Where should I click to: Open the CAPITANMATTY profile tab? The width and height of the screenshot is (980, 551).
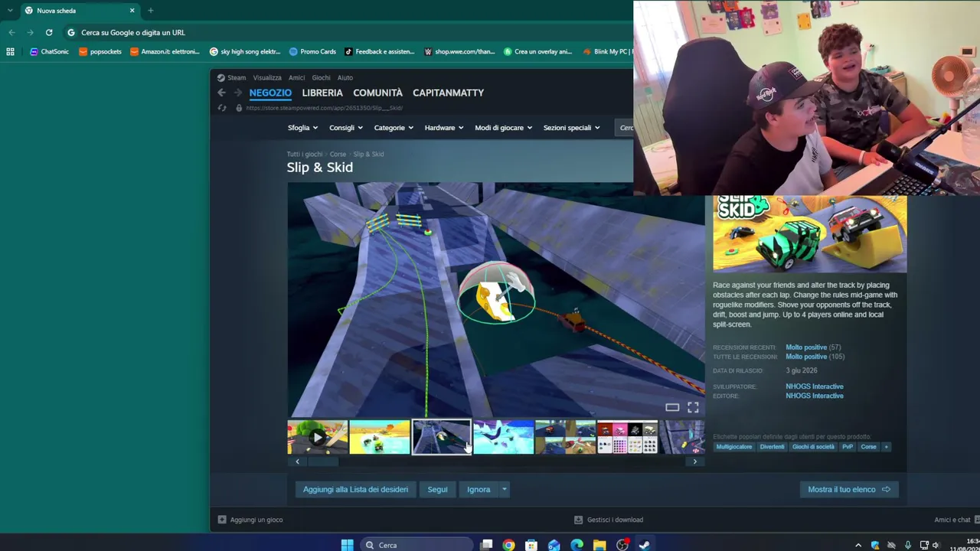[x=448, y=93]
